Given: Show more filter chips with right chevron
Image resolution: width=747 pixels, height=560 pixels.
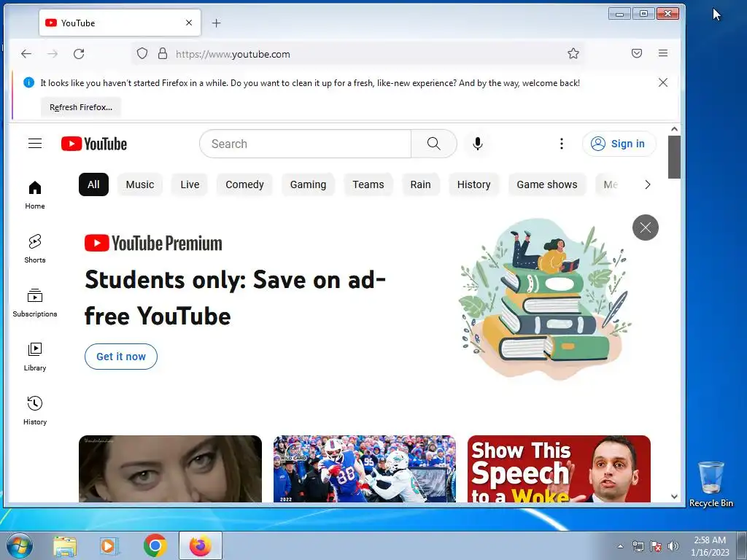Looking at the screenshot, I should click(647, 184).
